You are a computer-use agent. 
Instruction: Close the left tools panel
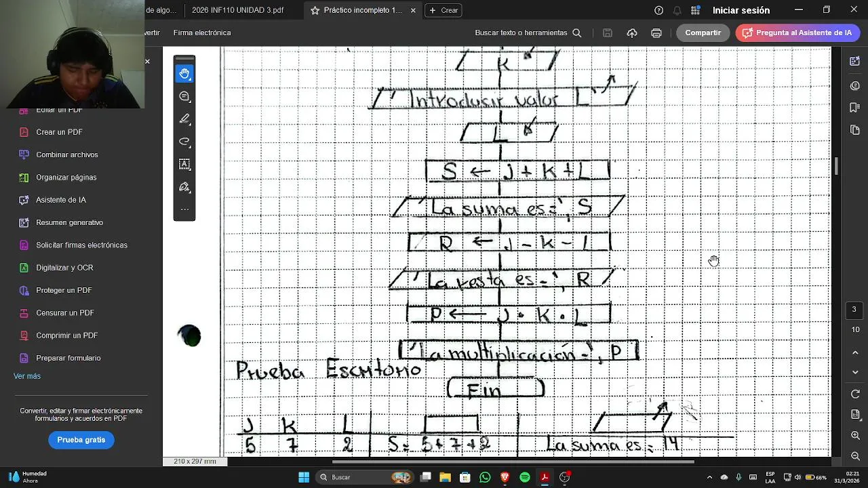click(x=147, y=62)
